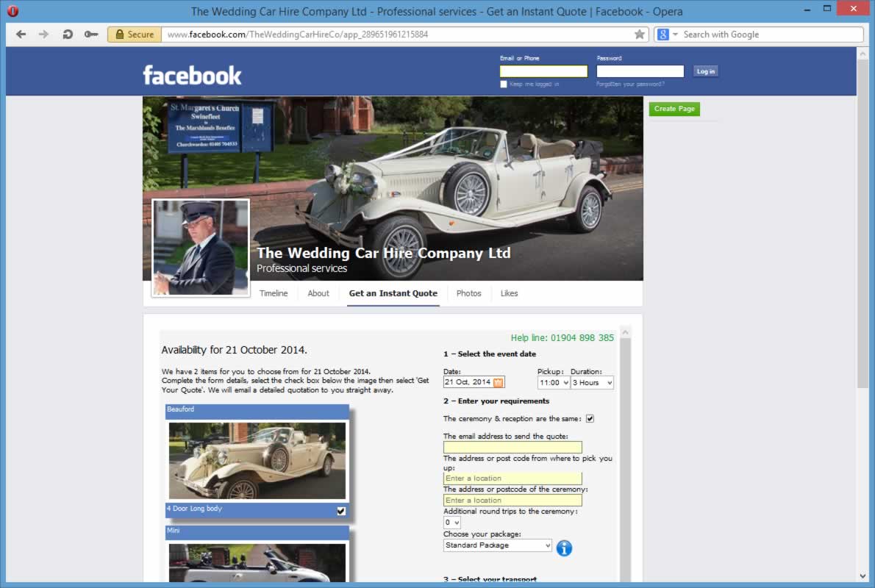
Task: Open the calendar date picker icon
Action: [499, 382]
